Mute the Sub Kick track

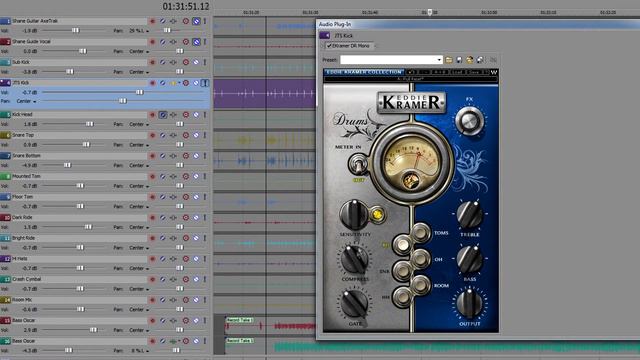click(196, 62)
